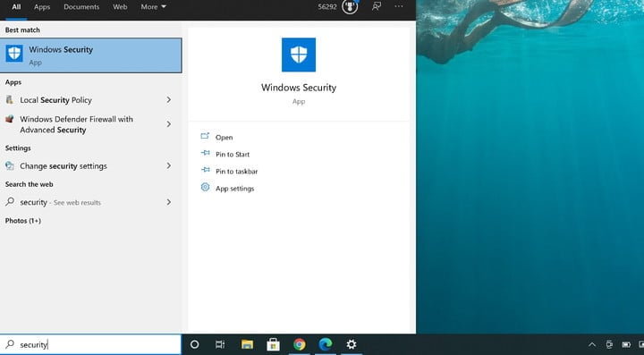Open Settings gear on the taskbar
Screen dimensions: 644x355
point(352,344)
